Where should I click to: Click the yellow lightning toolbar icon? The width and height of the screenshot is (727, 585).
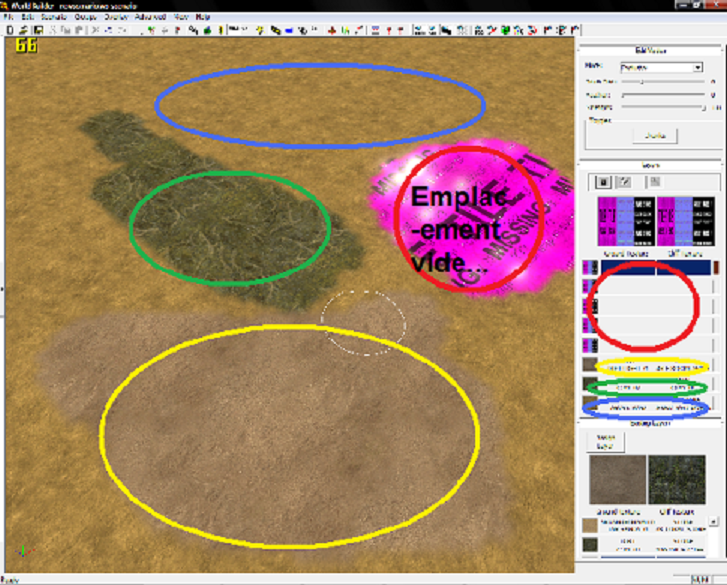coord(260,31)
